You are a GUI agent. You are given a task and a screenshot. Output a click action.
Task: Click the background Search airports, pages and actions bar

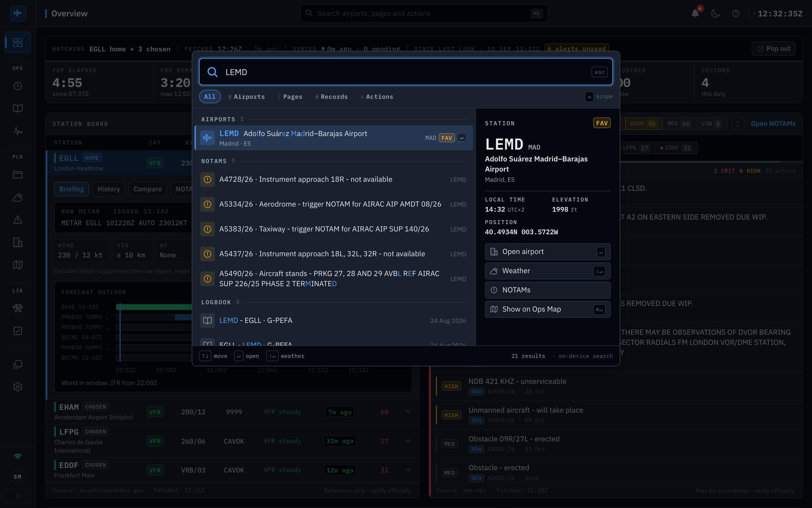(424, 14)
